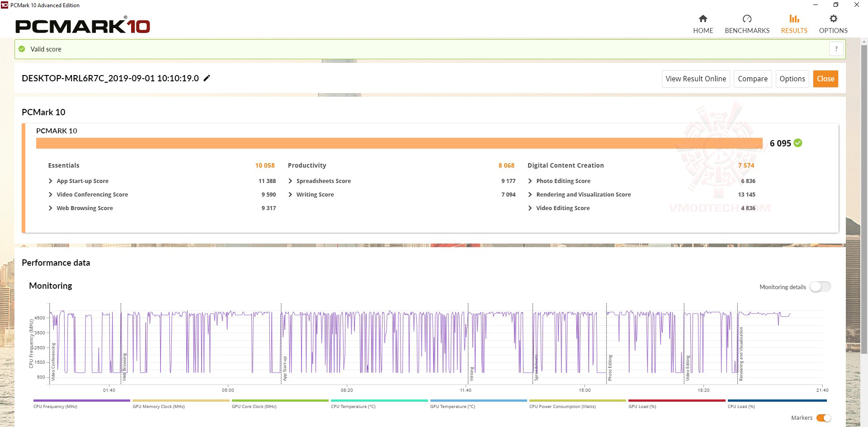Open the BENCHMARKS tab
This screenshot has height=427, width=868.
(747, 24)
